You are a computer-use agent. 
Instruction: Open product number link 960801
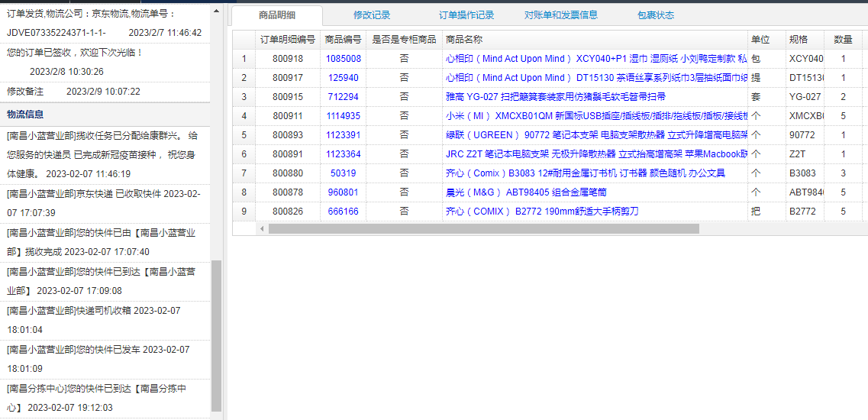344,192
